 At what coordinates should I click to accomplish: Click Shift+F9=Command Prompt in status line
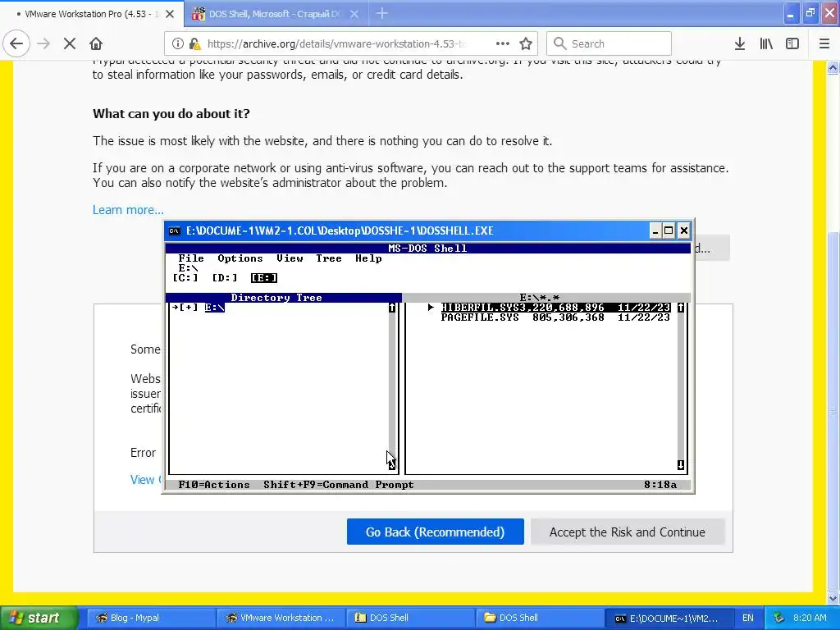339,484
